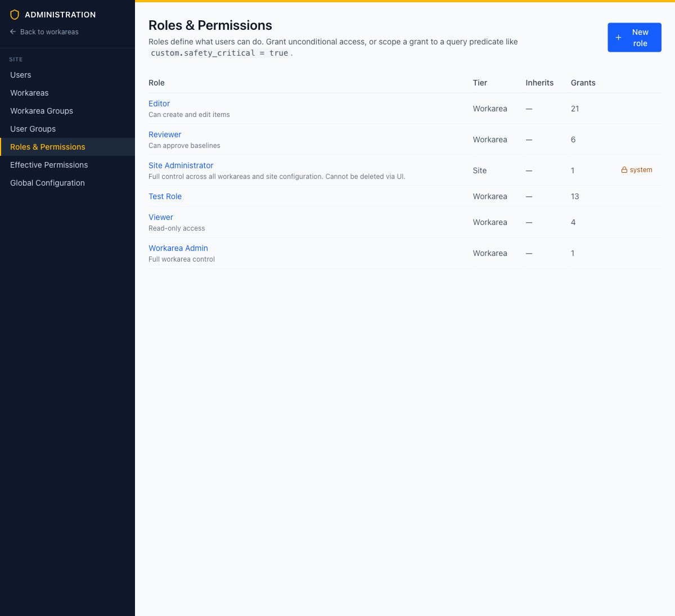This screenshot has height=616, width=675.
Task: Click the plus icon in New role button
Action: [x=618, y=38]
